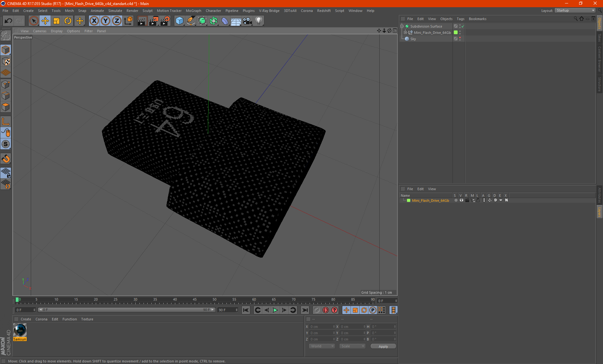The height and width of the screenshot is (364, 603).
Task: Toggle the Snap enable icon
Action: coord(6,159)
